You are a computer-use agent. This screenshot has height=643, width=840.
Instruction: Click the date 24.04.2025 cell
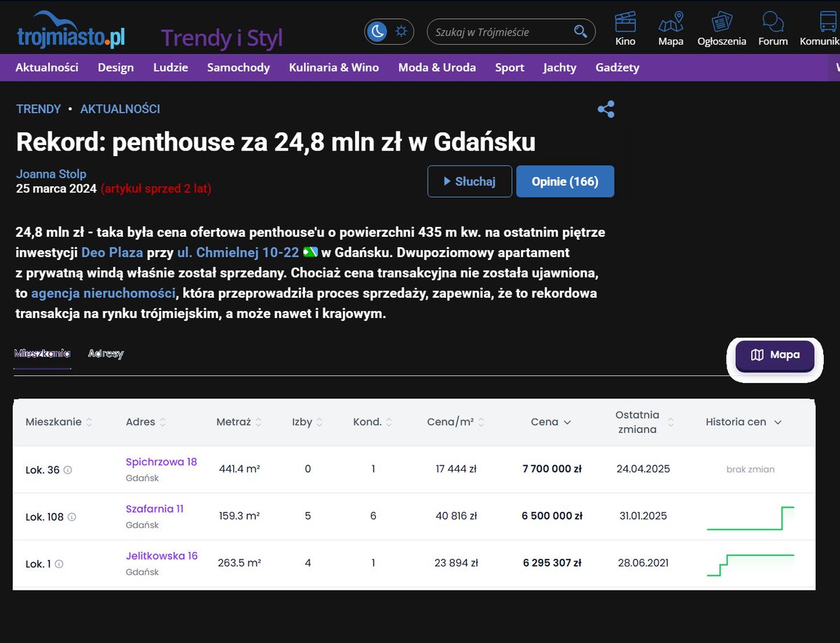643,469
